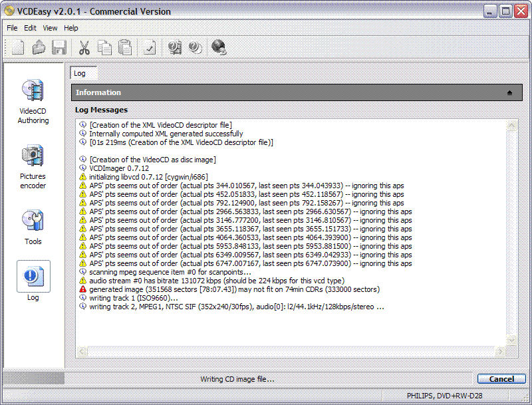Cancel the CD image writing
The width and height of the screenshot is (532, 405).
tap(501, 379)
